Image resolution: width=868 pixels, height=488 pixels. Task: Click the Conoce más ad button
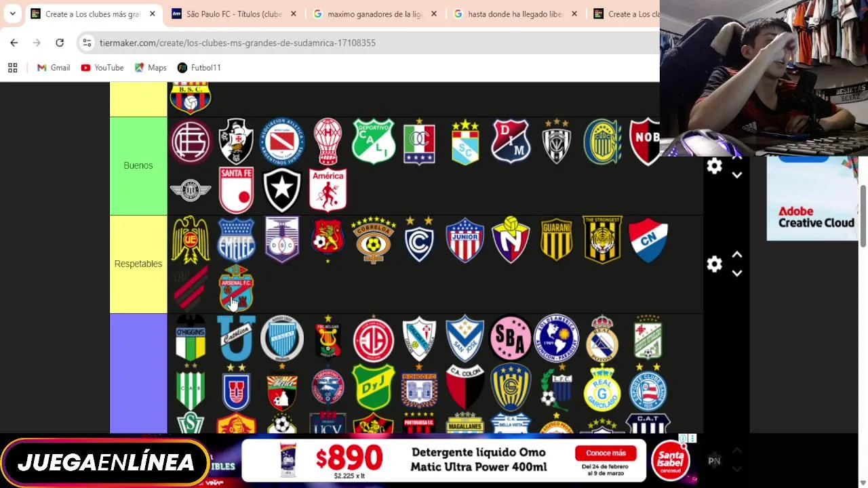click(606, 453)
